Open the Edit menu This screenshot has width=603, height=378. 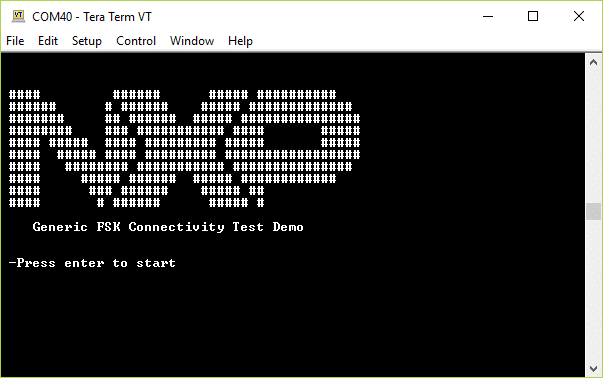[48, 41]
